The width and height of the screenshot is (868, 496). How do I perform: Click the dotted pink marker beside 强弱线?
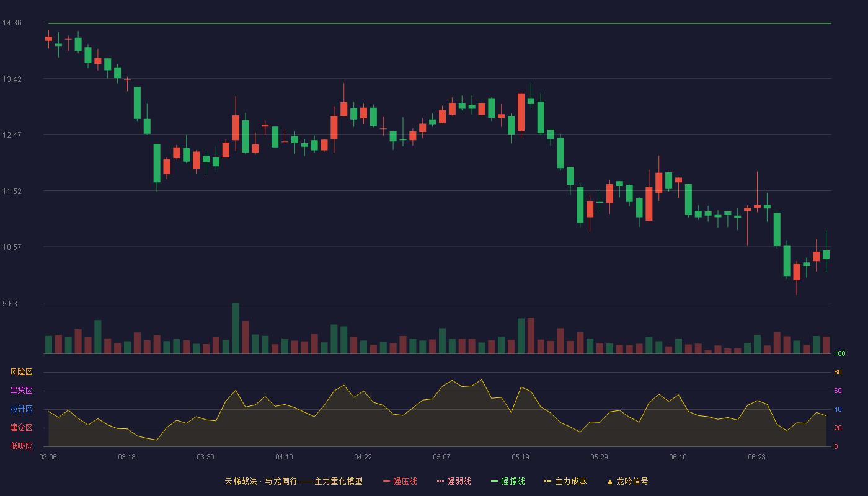click(x=440, y=481)
